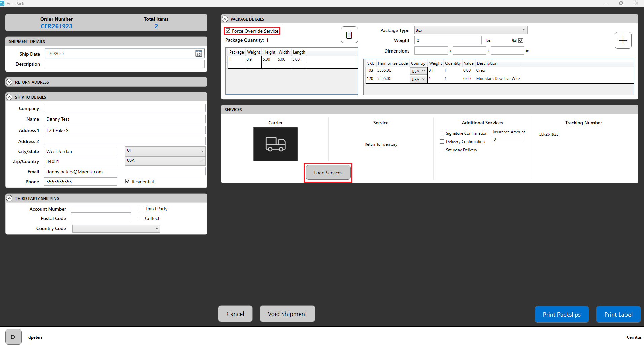
Task: Check Saturday Delivery
Action: tap(442, 150)
